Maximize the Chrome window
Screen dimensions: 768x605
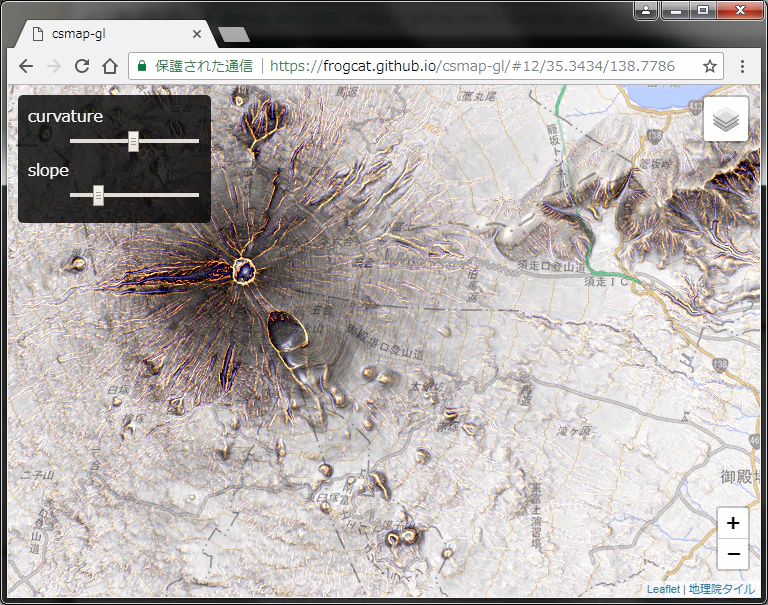tap(703, 10)
